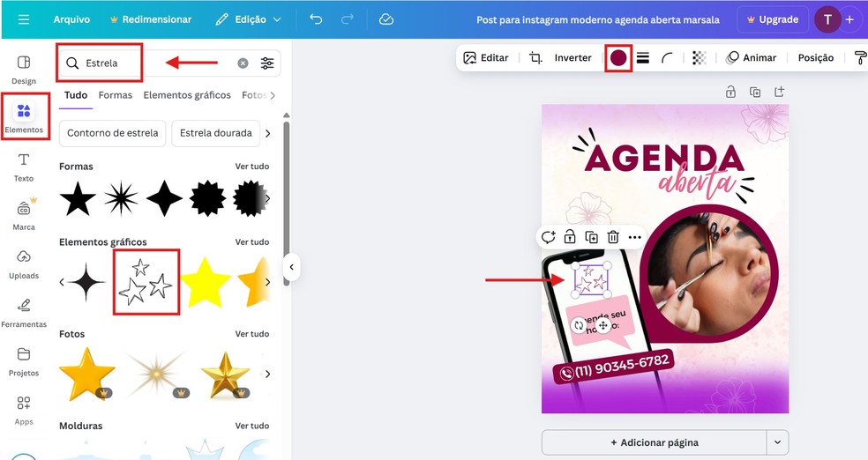Show more tabs after Fotos

pos(273,95)
